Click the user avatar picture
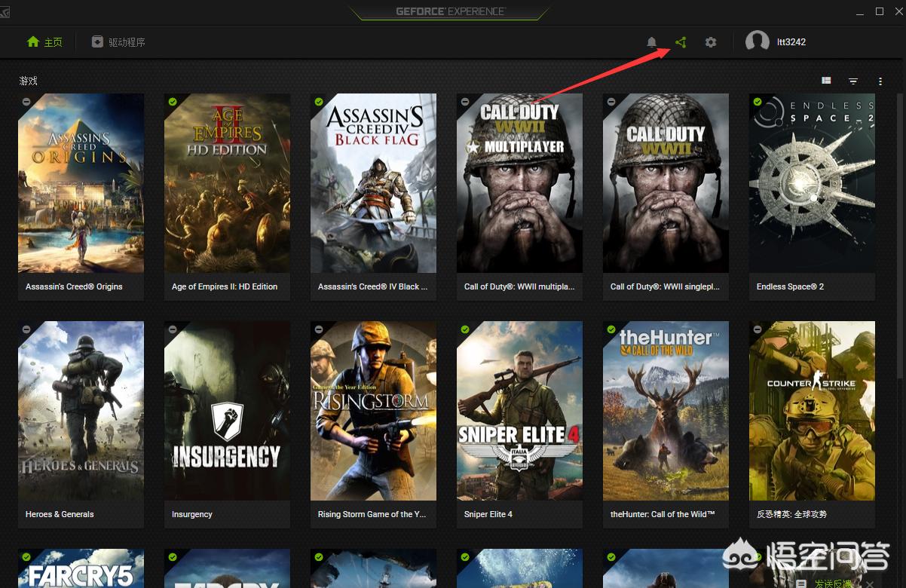This screenshot has width=906, height=588. (758, 42)
